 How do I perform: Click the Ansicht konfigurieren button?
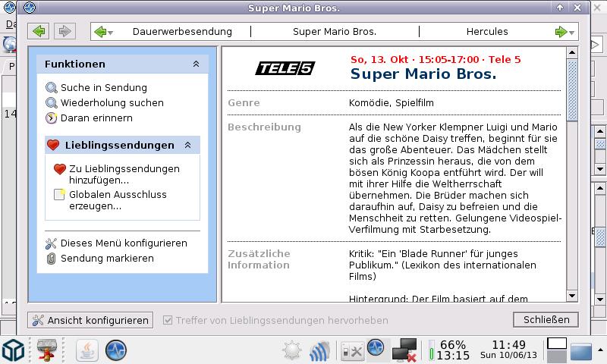coord(90,320)
